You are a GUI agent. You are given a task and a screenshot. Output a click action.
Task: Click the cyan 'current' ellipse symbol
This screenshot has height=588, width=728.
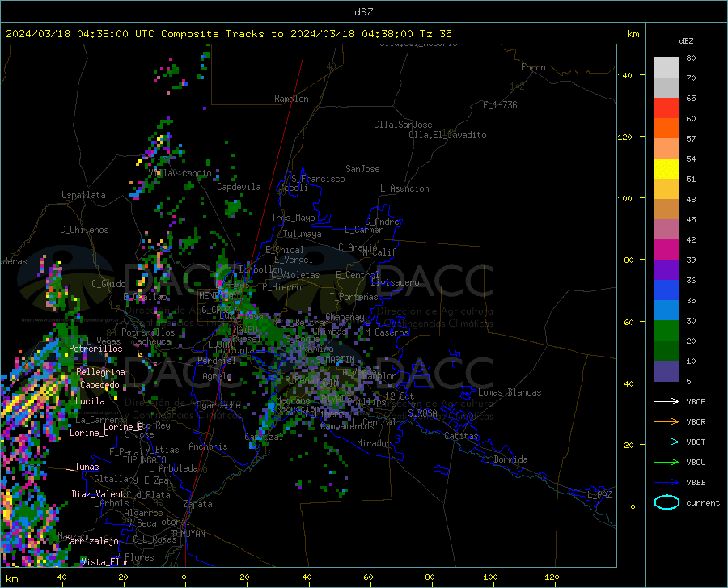click(667, 502)
